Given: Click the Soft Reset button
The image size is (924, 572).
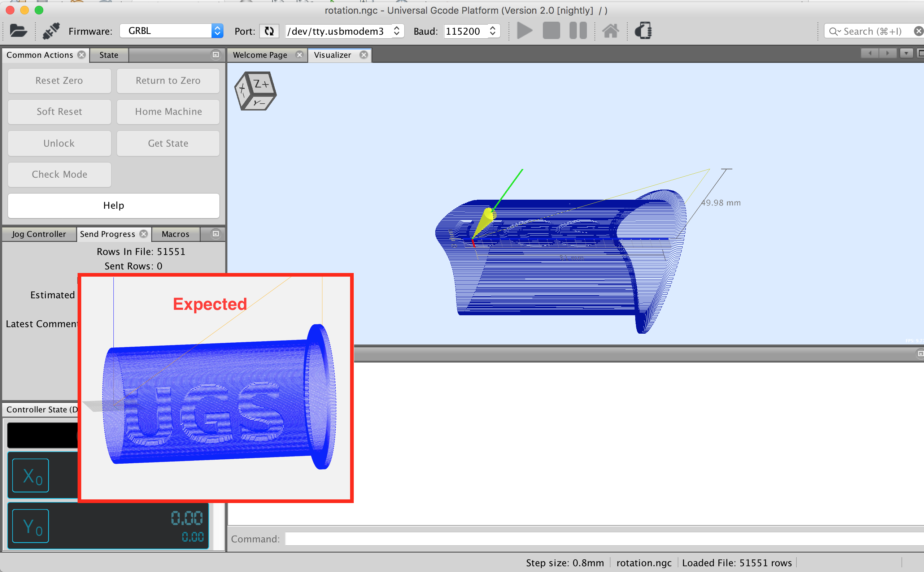Looking at the screenshot, I should (x=59, y=112).
